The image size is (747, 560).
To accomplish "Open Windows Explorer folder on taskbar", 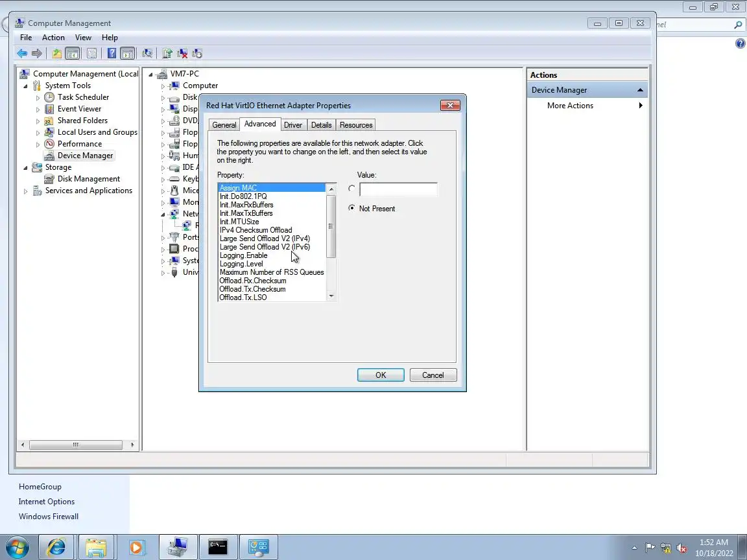I will (x=96, y=546).
